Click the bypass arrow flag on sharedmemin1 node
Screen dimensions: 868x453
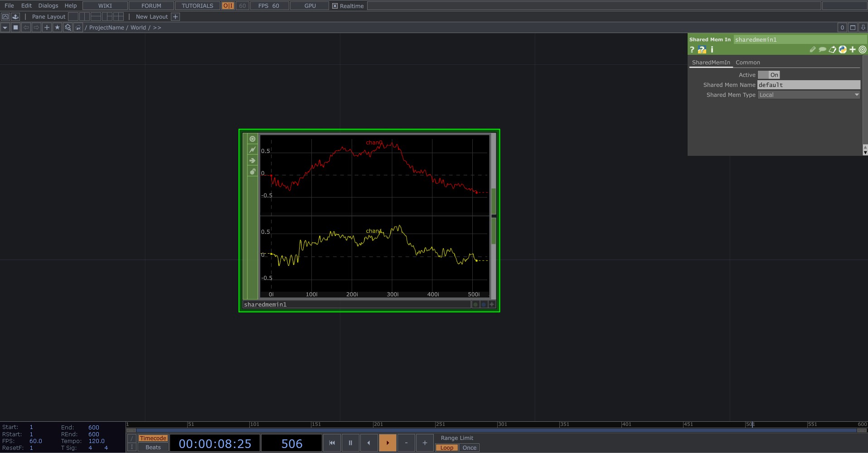[x=252, y=161]
